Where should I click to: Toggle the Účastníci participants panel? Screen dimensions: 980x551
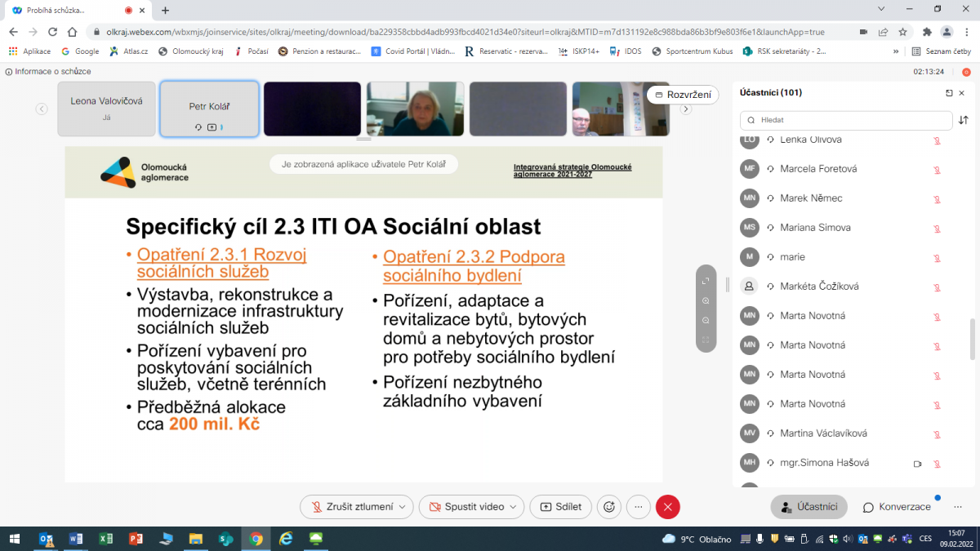pyautogui.click(x=808, y=507)
